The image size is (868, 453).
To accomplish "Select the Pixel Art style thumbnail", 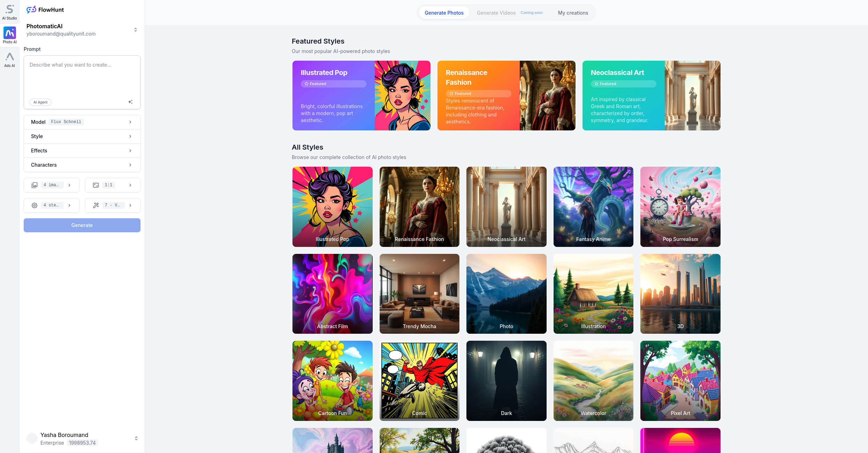I will click(680, 381).
